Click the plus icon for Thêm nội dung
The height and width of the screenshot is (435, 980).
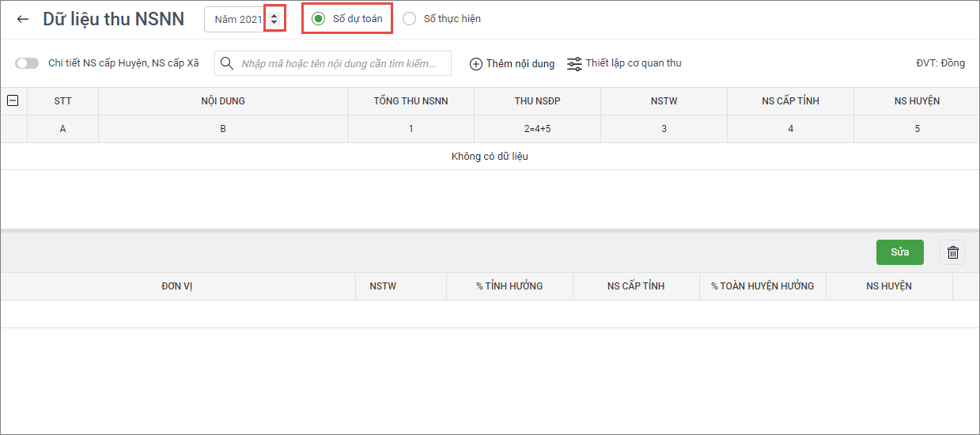[x=476, y=64]
